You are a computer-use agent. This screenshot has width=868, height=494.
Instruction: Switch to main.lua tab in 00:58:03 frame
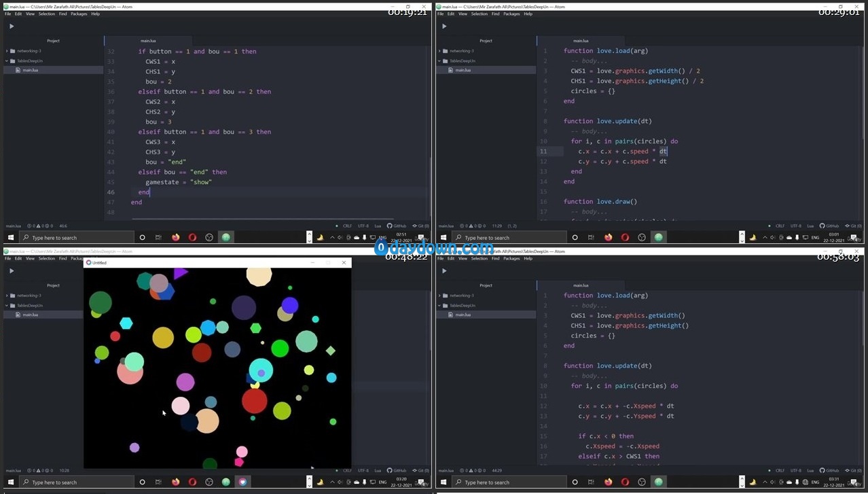[581, 285]
